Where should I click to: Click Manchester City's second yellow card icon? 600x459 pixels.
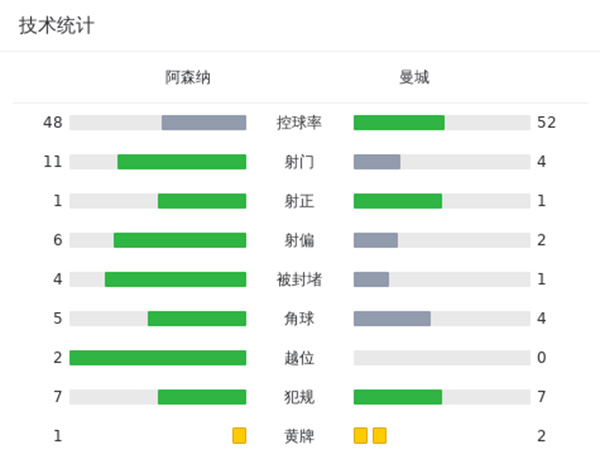click(x=379, y=436)
